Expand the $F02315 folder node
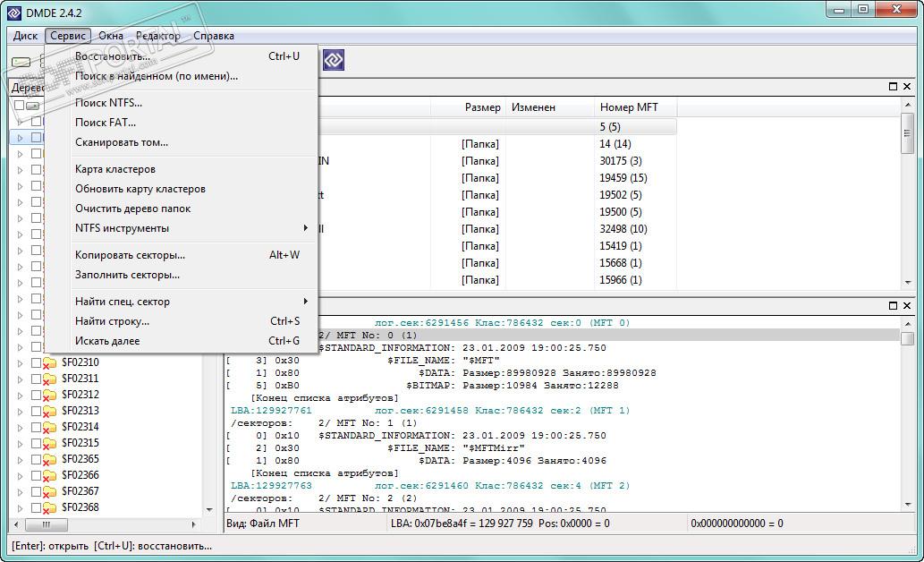The width and height of the screenshot is (924, 562). tap(20, 444)
